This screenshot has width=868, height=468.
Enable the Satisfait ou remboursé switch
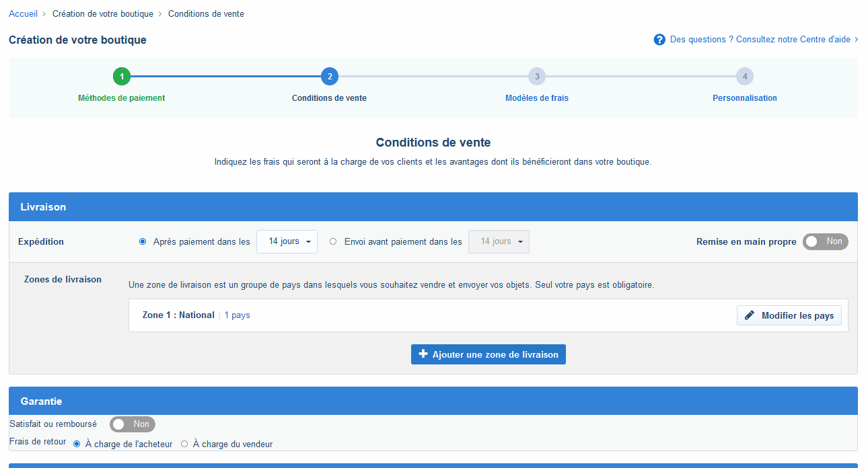pos(133,424)
